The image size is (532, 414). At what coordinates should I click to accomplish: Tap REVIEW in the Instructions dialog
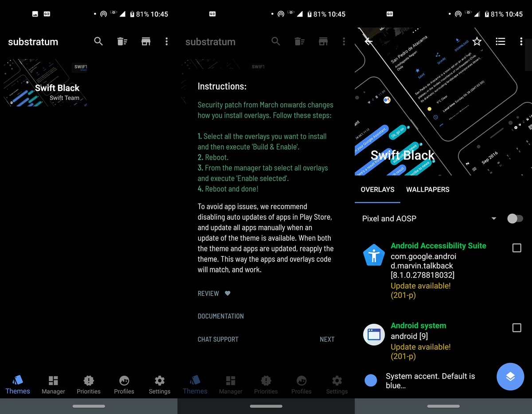click(x=208, y=293)
